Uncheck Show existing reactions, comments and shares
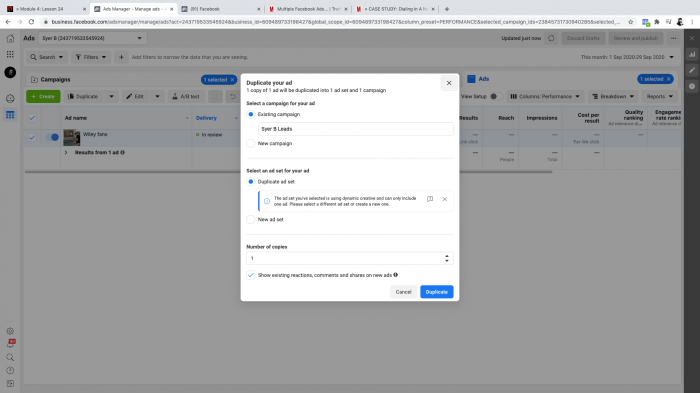Image resolution: width=700 pixels, height=393 pixels. (x=250, y=275)
